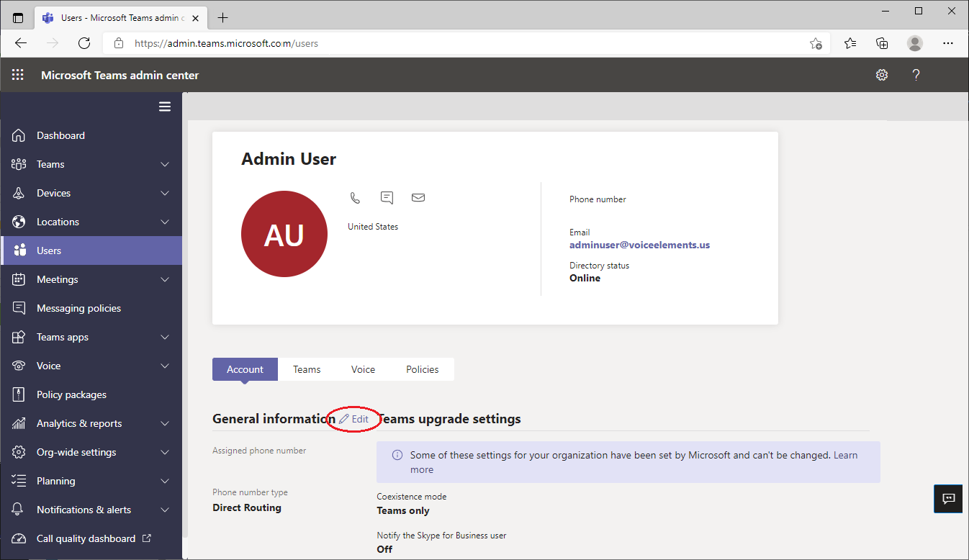969x560 pixels.
Task: Close the Users browser tab
Action: 195,18
